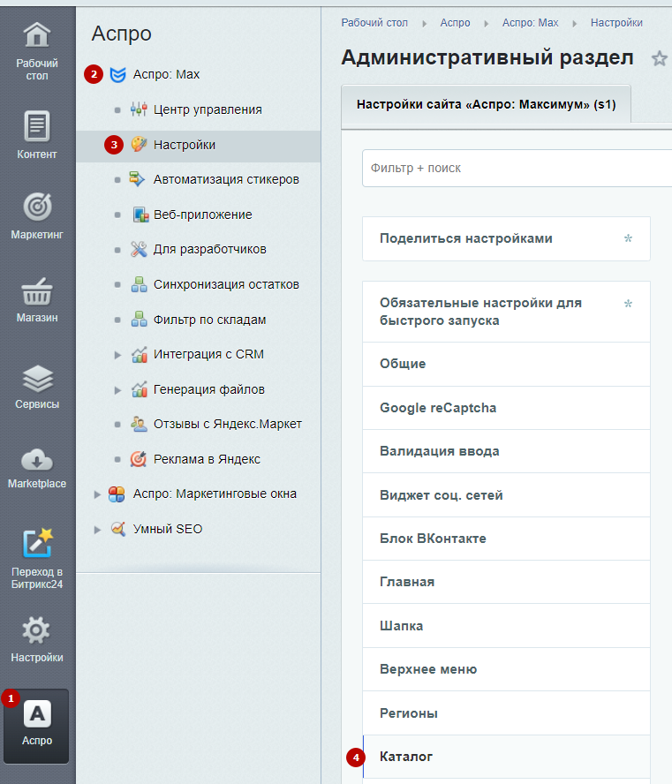Focus the Фильтр + поиск input field

517,168
